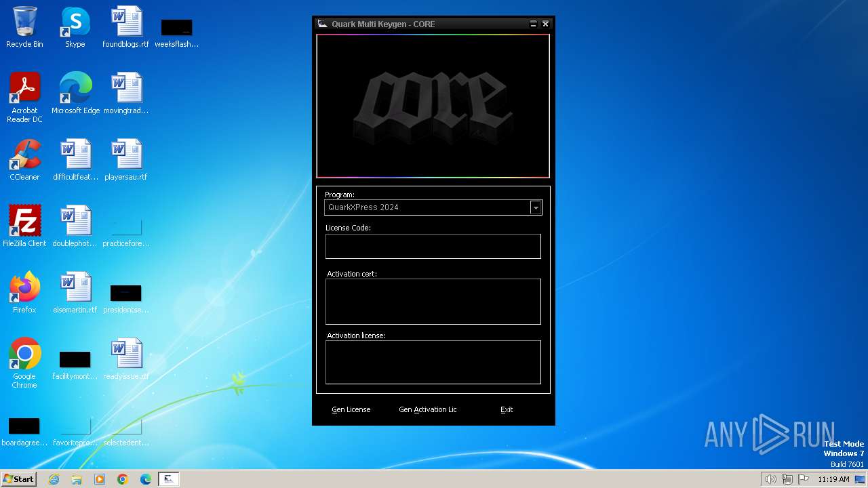Launch Internet Explorer from taskbar
This screenshot has height=488, width=868.
pyautogui.click(x=54, y=479)
